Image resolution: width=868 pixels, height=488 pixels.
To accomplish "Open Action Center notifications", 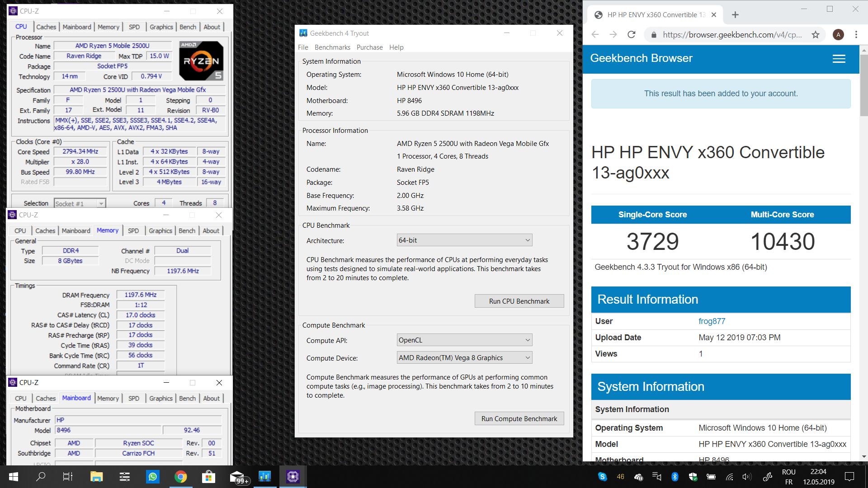I will point(849,477).
